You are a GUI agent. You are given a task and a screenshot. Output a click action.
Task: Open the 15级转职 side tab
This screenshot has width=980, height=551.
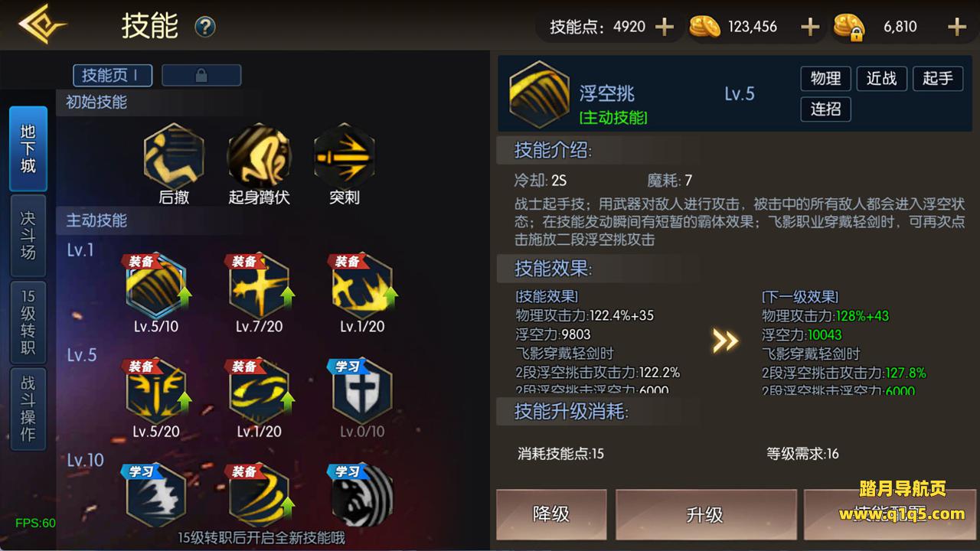point(28,323)
